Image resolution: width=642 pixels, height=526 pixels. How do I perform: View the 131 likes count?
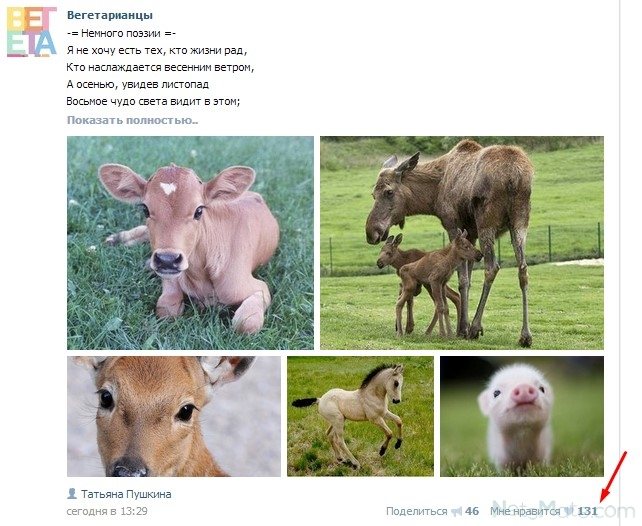588,511
